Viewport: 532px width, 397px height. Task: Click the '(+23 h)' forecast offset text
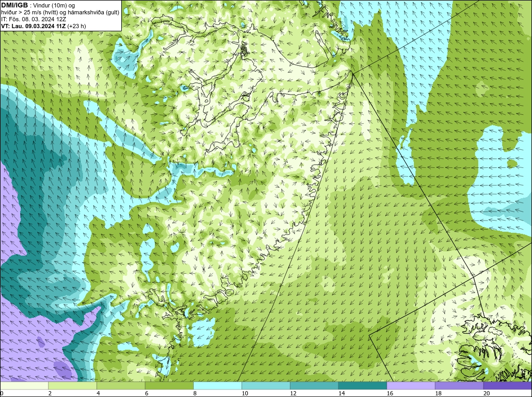point(77,26)
